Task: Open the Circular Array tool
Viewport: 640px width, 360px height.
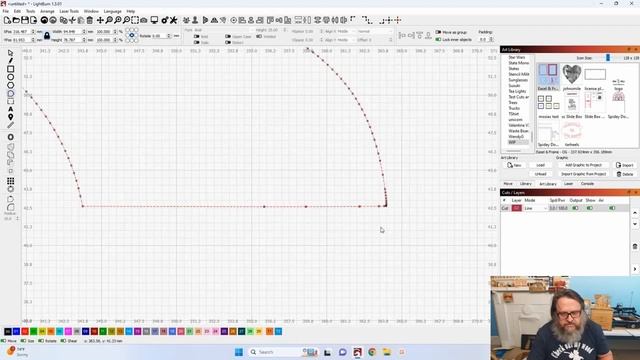Action: pyautogui.click(x=11, y=189)
